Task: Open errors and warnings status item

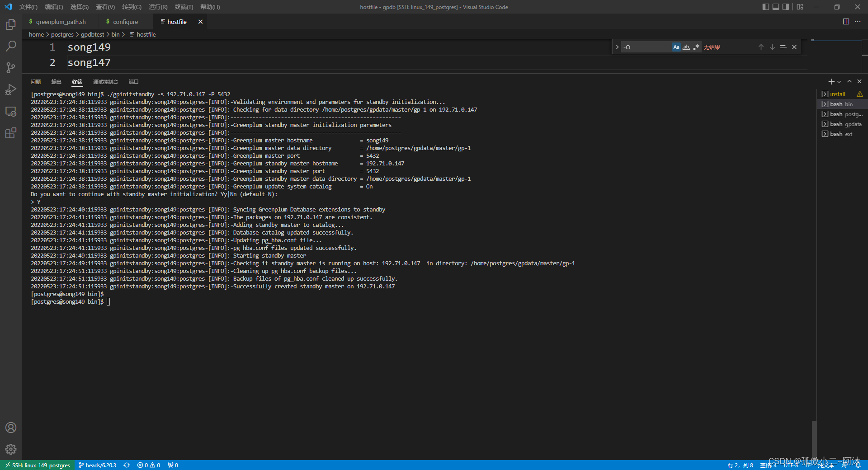Action: (x=149, y=465)
